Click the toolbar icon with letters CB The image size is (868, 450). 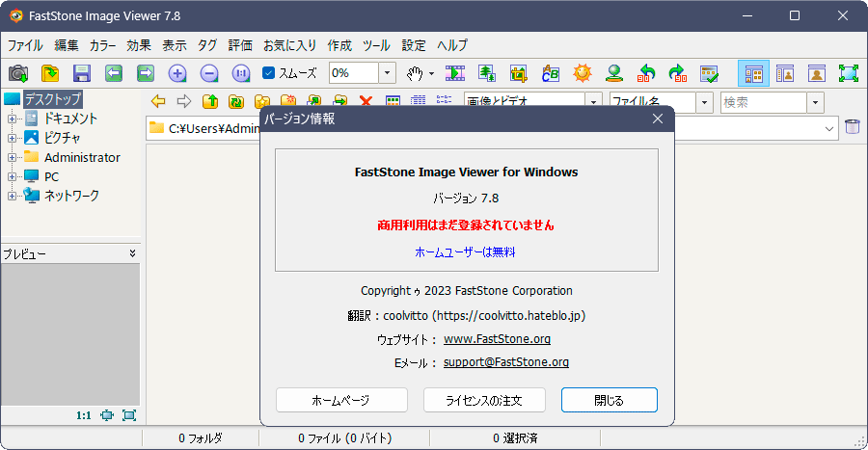(x=551, y=73)
